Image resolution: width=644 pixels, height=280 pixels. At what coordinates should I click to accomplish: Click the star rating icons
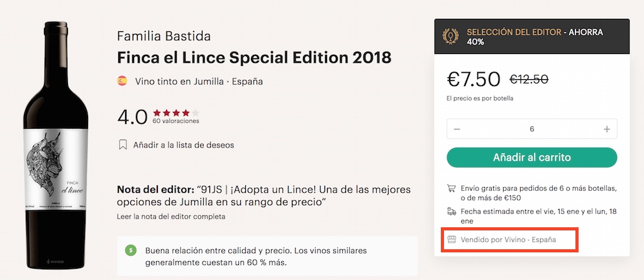[175, 112]
